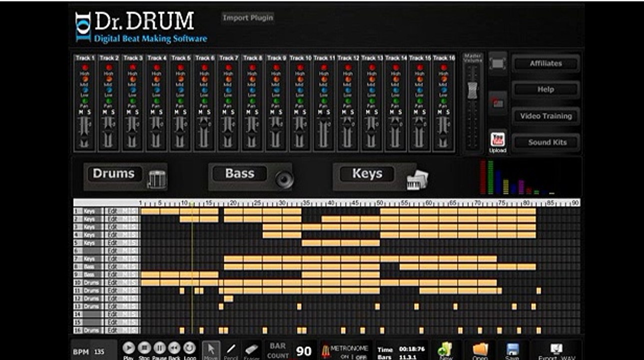Viewport: 644px width, 360px height.
Task: Select the Move arrow tool
Action: tap(211, 350)
